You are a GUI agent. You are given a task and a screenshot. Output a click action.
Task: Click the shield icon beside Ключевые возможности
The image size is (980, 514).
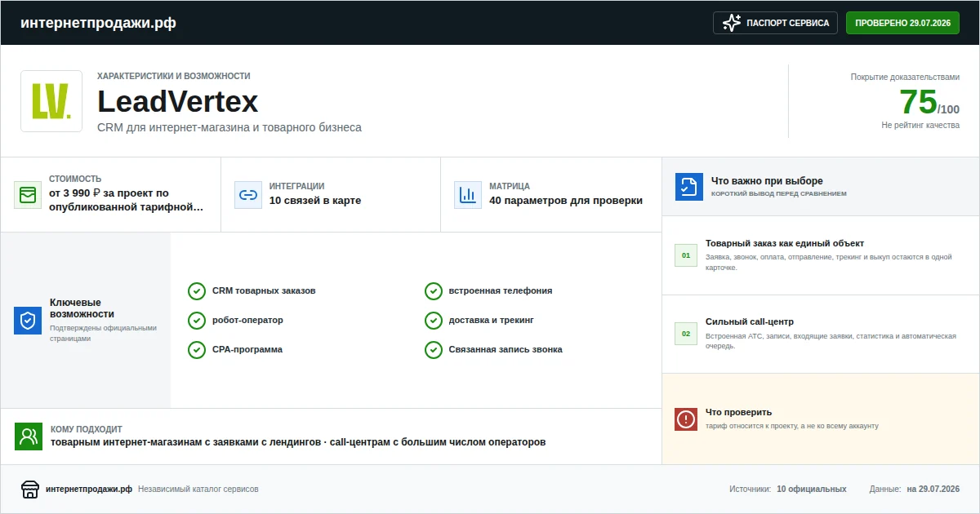(28, 321)
